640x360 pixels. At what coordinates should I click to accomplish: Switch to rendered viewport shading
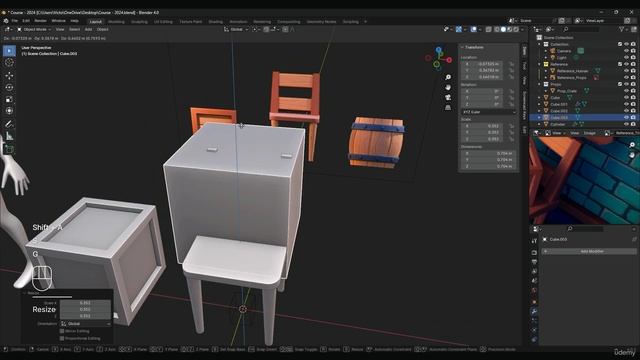coord(516,29)
